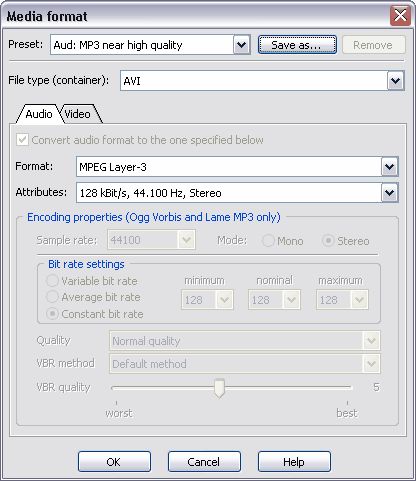416x481 pixels.
Task: Open the Preset dropdown arrow
Action: (241, 45)
